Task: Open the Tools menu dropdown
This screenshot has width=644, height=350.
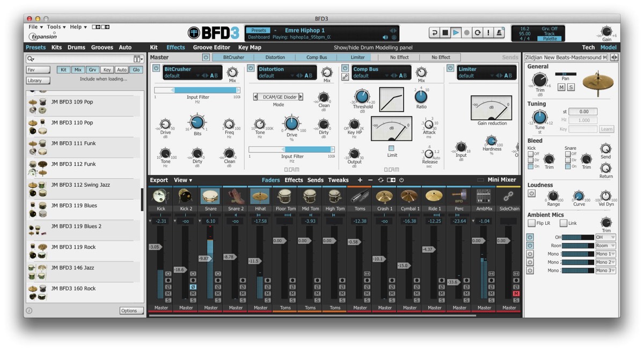Action: (x=56, y=27)
